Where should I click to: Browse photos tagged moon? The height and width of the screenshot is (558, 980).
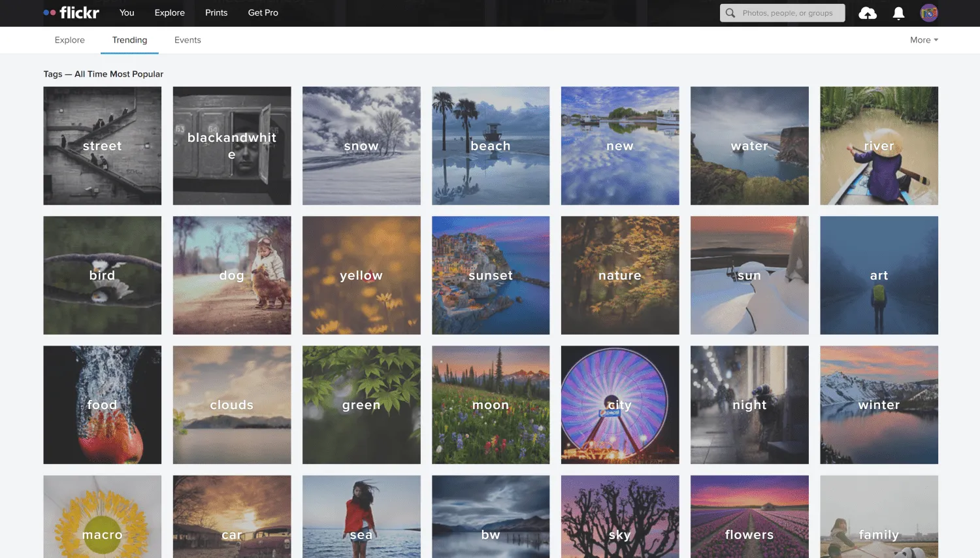(491, 404)
